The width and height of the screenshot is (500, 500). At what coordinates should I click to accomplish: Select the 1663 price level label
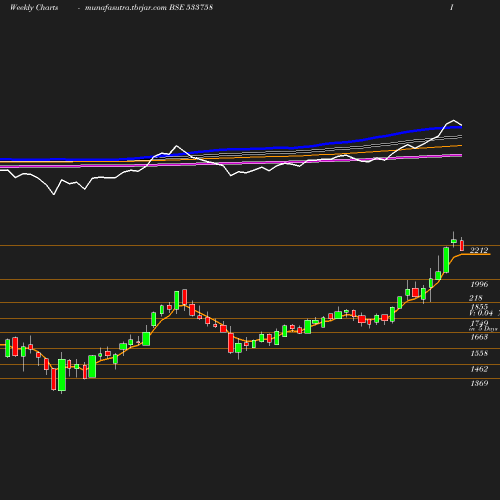tap(479, 337)
